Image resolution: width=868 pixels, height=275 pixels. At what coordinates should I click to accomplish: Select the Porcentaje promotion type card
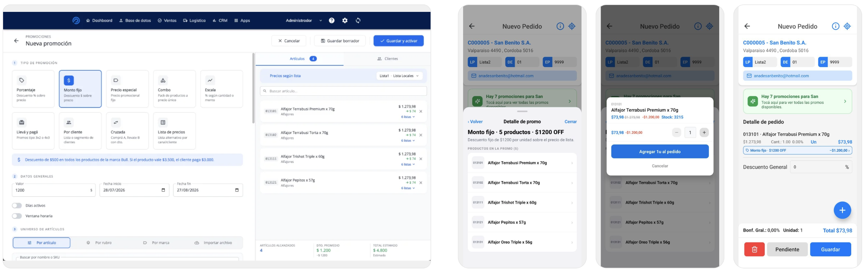tap(33, 89)
